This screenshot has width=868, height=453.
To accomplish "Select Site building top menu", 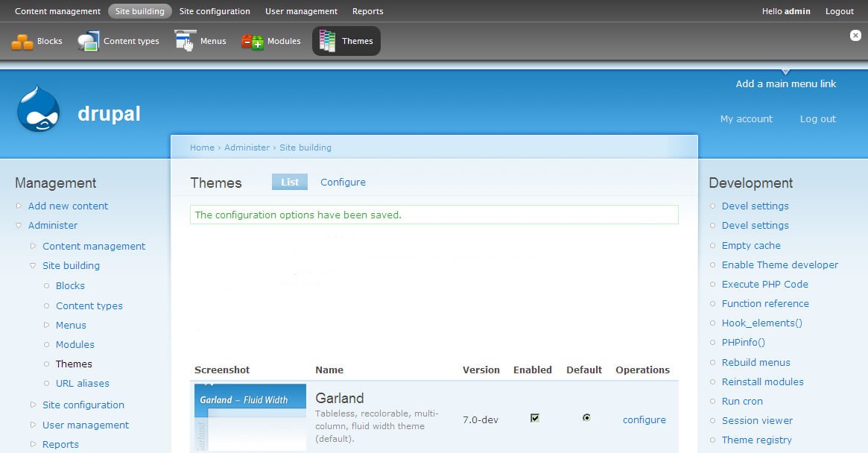I will pyautogui.click(x=139, y=11).
